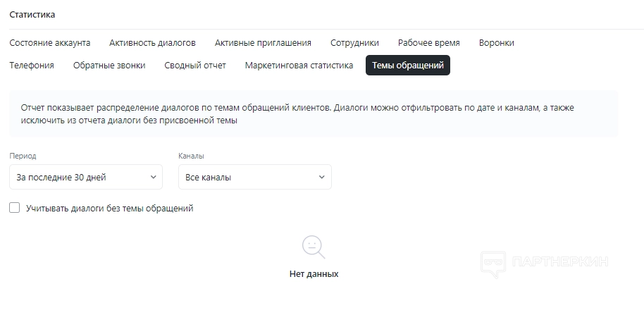Image resolution: width=644 pixels, height=315 pixels.
Task: Select the Сотрудники tab
Action: click(x=354, y=42)
